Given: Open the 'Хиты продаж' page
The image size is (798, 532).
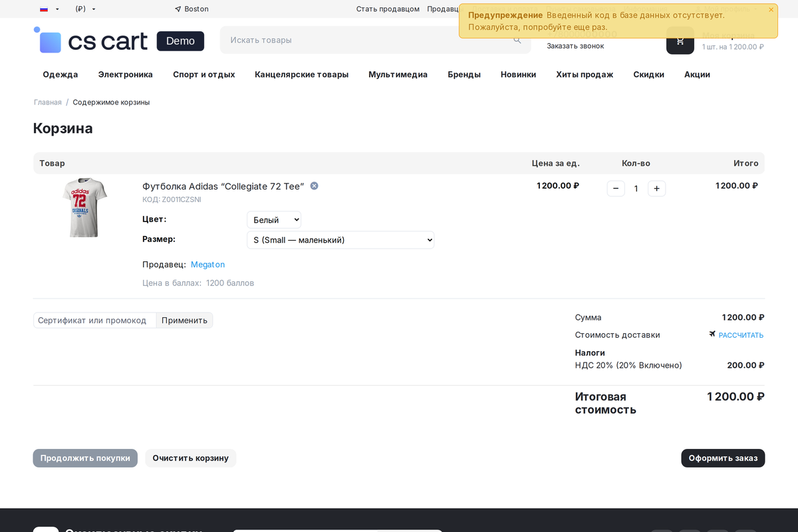Looking at the screenshot, I should [585, 74].
